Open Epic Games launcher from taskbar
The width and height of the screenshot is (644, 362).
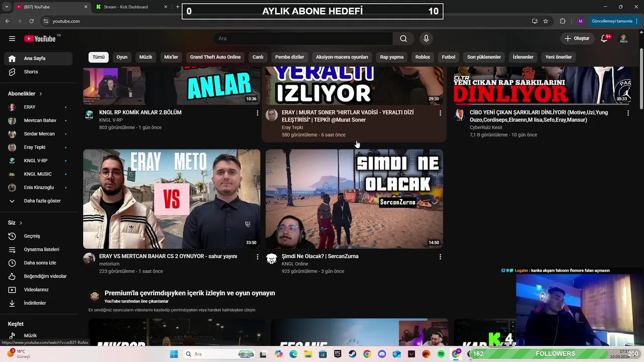pos(338,354)
